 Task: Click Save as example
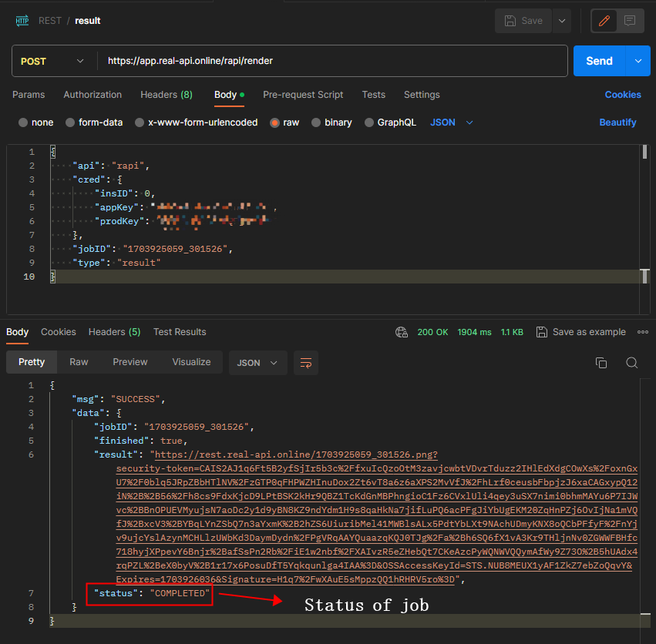coord(582,332)
